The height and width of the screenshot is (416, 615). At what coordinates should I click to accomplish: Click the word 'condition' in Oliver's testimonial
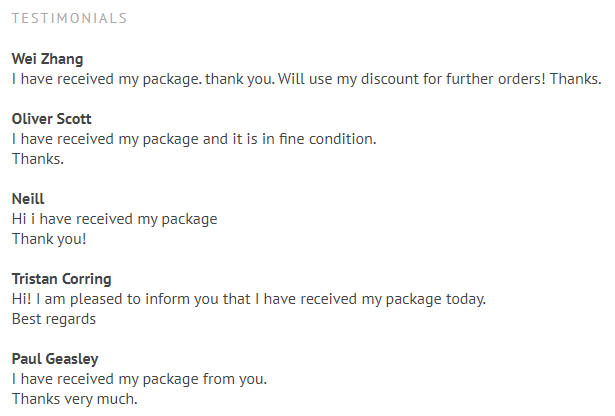click(x=342, y=139)
